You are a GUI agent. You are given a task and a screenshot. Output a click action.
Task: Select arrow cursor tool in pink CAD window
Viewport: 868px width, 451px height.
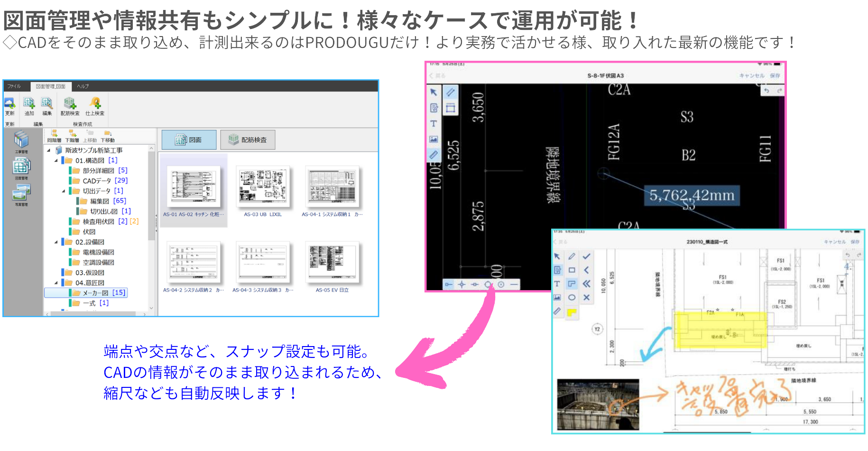pos(434,92)
